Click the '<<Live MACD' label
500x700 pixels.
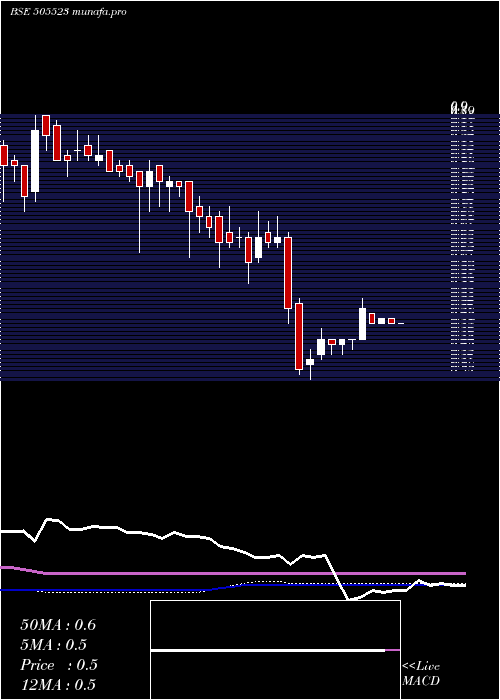pos(421,674)
